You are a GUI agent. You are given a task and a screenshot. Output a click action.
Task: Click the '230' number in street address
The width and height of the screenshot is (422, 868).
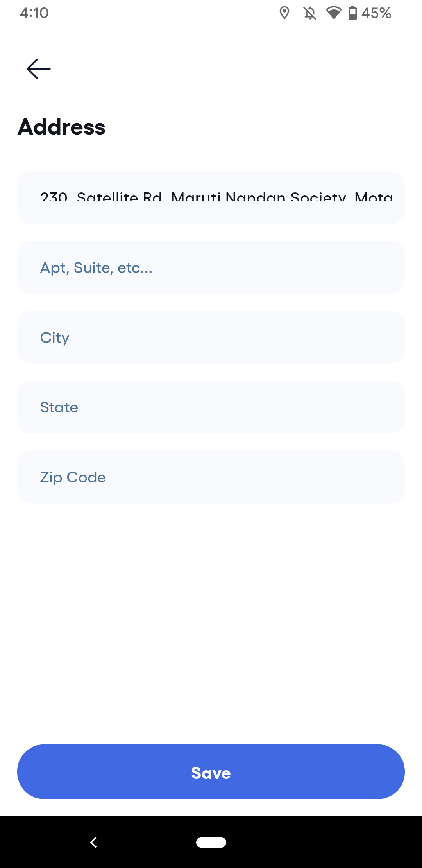[54, 197]
